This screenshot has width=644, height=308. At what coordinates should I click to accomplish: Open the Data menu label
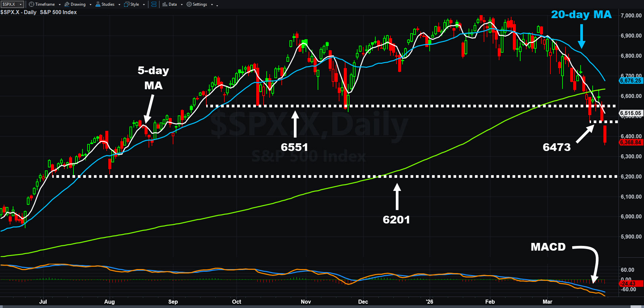coord(173,4)
